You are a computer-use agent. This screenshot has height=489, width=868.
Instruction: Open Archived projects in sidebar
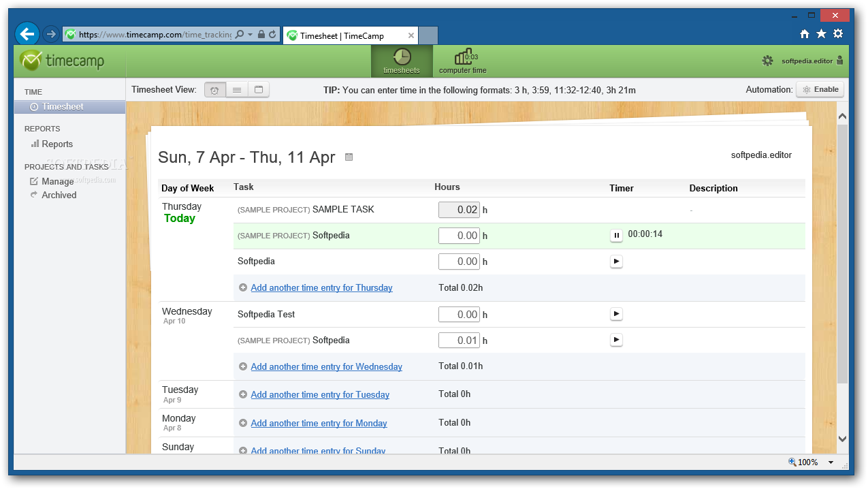[59, 195]
